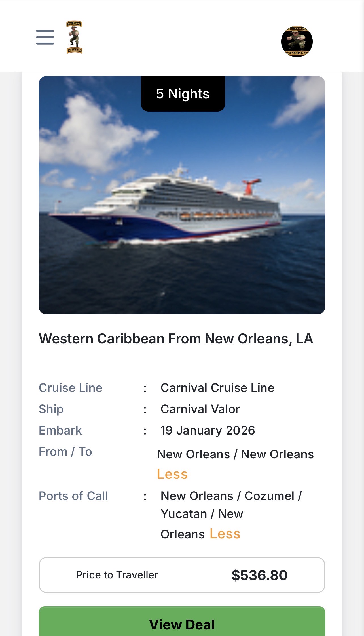Screen dimensions: 364x636
Task: Collapse From / To with its Less link
Action: coord(172,474)
